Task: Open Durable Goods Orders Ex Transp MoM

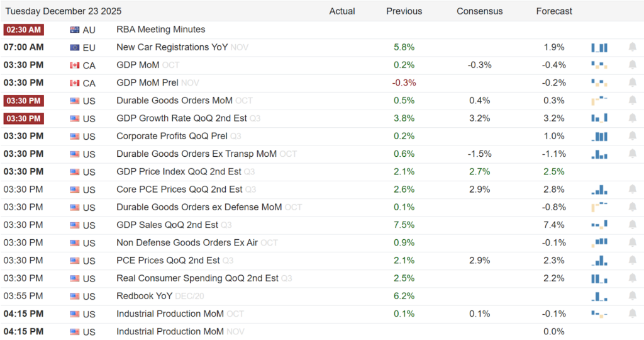Action: 196,154
